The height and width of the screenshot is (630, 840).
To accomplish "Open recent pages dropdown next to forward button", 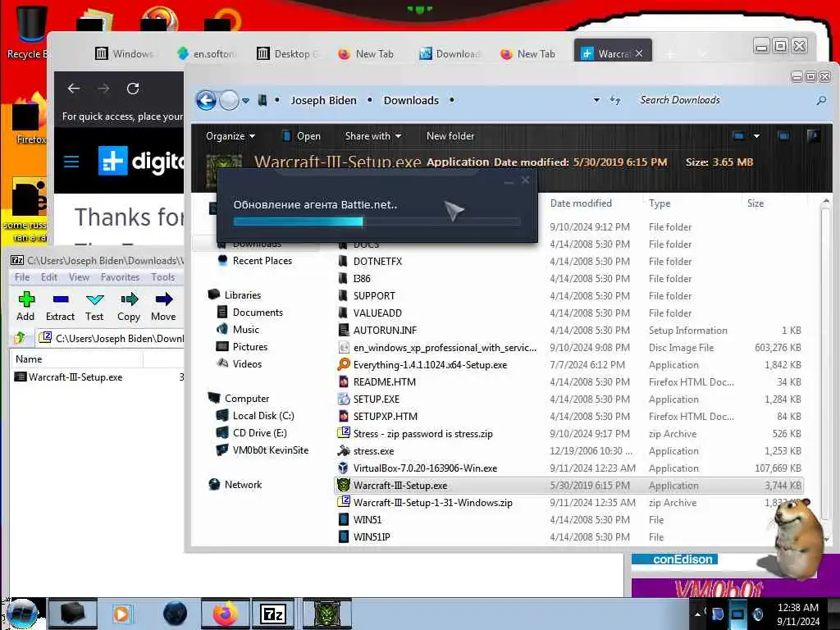I will pyautogui.click(x=245, y=101).
